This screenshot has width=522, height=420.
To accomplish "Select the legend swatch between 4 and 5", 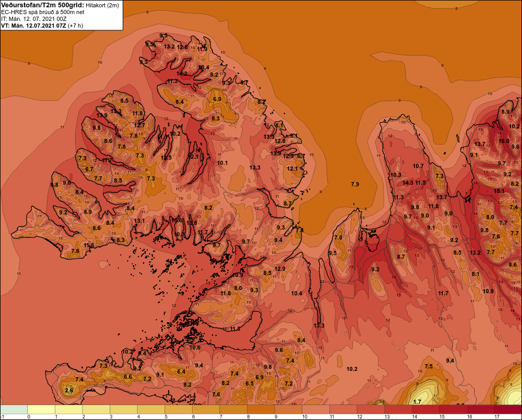I will tap(151, 410).
